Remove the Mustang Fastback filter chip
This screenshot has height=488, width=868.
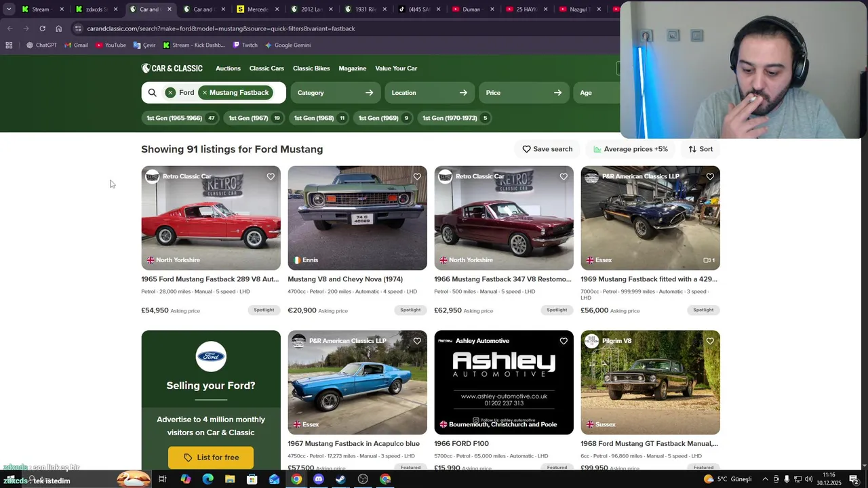point(205,93)
